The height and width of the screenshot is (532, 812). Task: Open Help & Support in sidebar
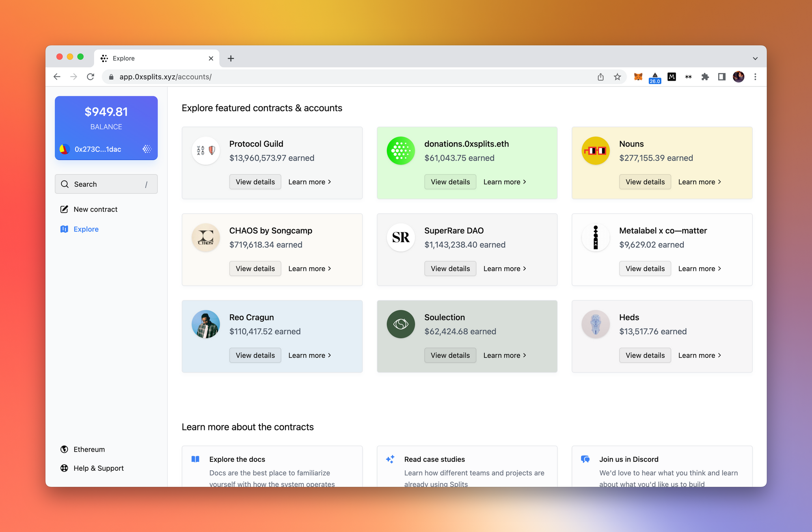pyautogui.click(x=98, y=468)
